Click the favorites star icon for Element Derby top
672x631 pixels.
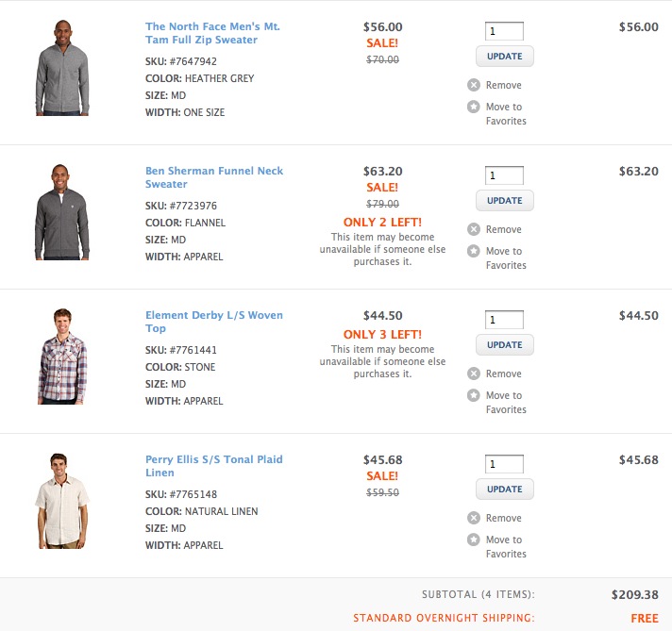click(474, 395)
